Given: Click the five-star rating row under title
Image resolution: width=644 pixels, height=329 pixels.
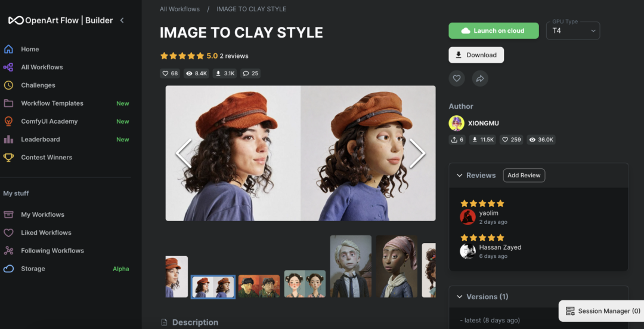Looking at the screenshot, I should pyautogui.click(x=182, y=56).
